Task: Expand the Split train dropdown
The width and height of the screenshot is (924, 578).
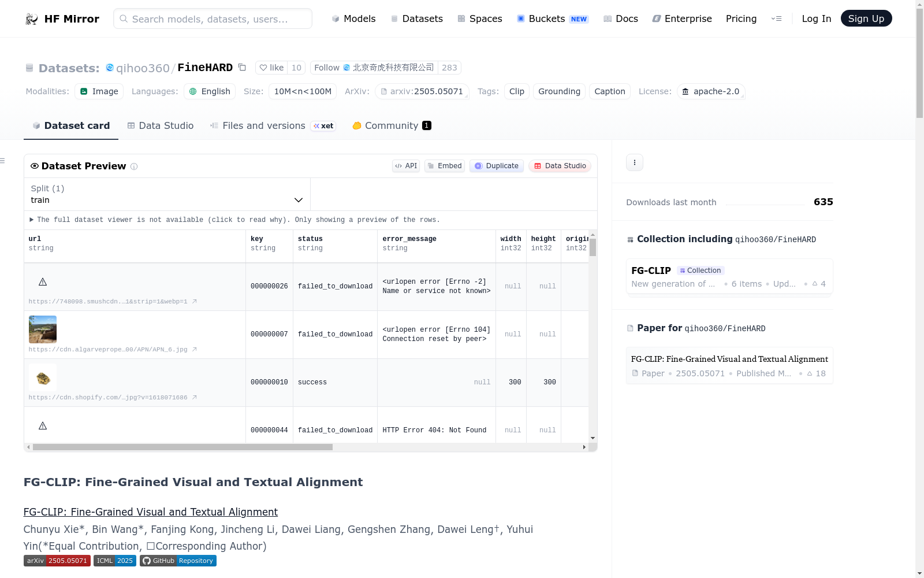Action: click(167, 194)
